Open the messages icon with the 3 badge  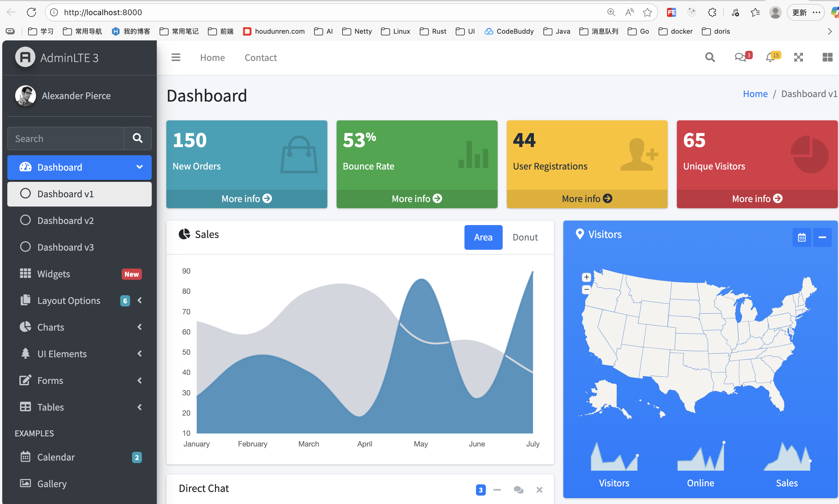(x=740, y=58)
